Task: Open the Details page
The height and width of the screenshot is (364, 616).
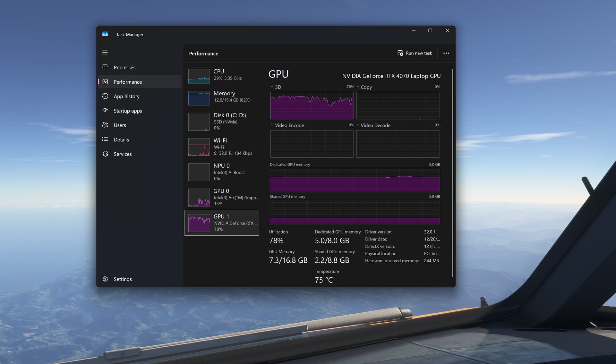Action: (x=140, y=140)
